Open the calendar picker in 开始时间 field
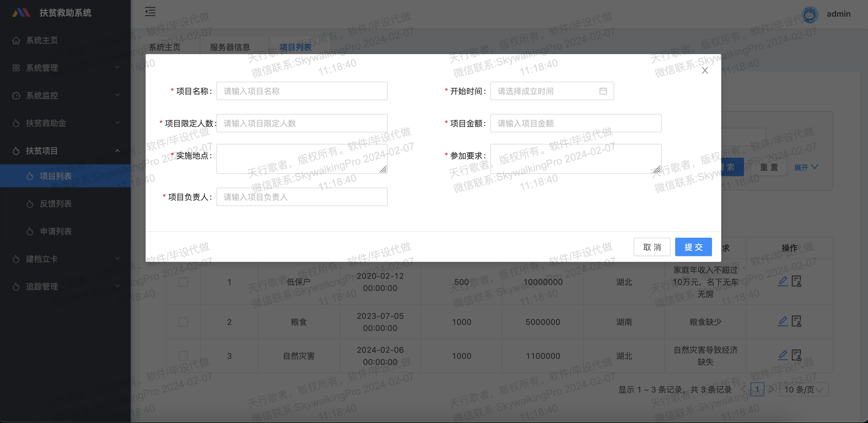This screenshot has width=868, height=423. [x=604, y=91]
